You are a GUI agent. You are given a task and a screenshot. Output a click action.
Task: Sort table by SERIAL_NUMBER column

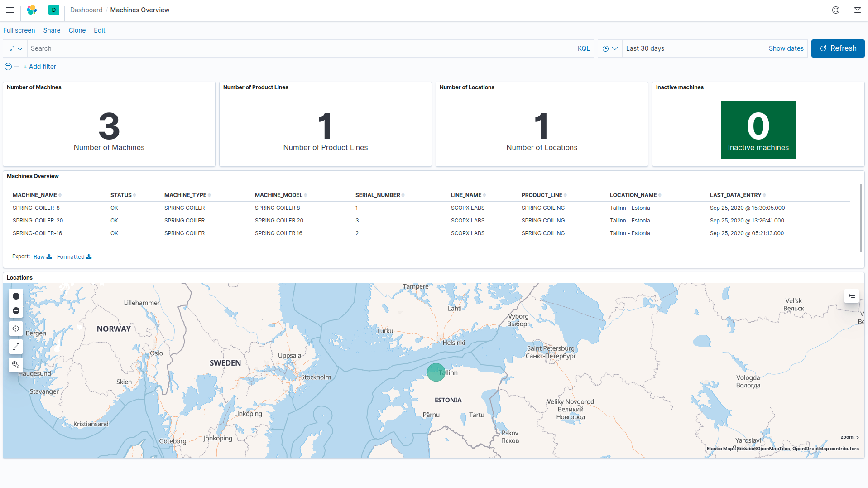pos(380,195)
